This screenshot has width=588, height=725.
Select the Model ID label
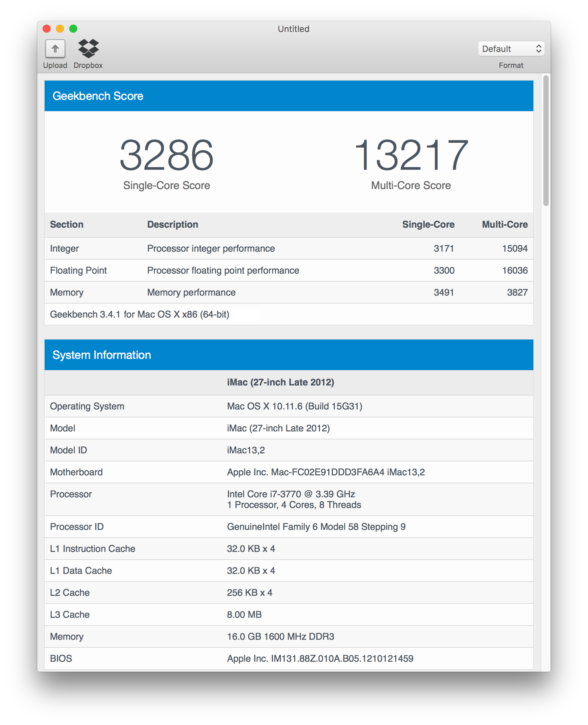[x=68, y=450]
